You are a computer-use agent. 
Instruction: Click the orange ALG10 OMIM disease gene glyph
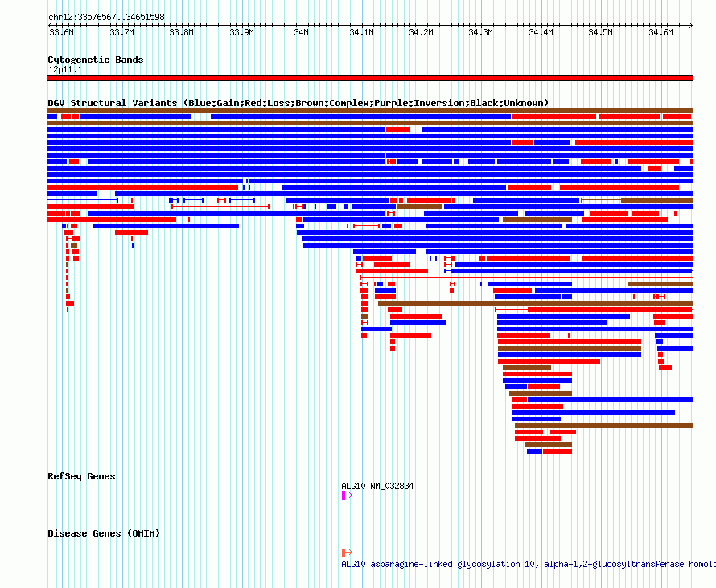pyautogui.click(x=347, y=553)
